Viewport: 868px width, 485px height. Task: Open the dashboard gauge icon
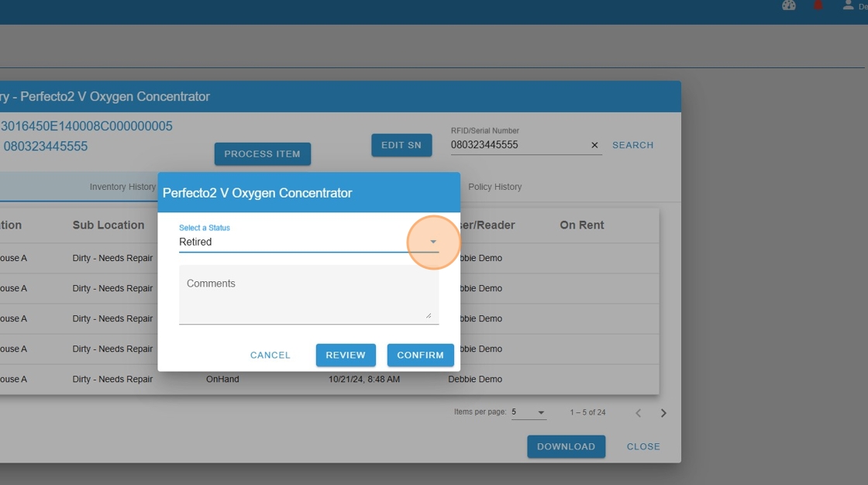(x=789, y=5)
